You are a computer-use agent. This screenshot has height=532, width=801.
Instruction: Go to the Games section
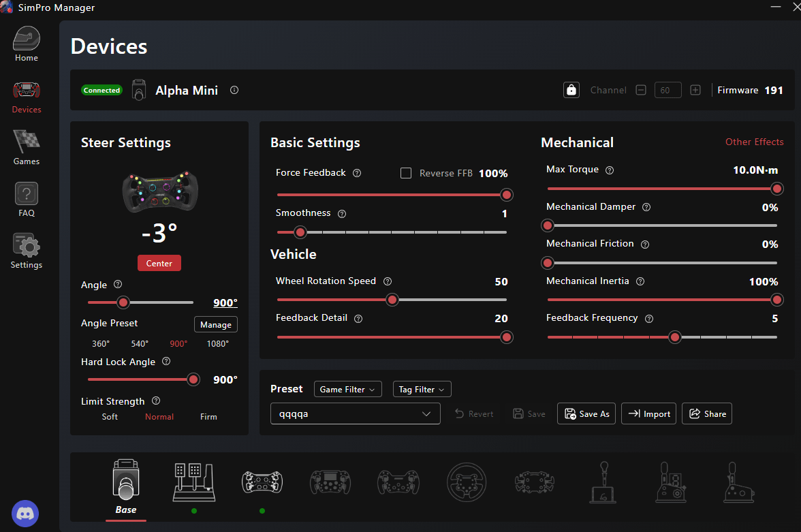[27, 148]
